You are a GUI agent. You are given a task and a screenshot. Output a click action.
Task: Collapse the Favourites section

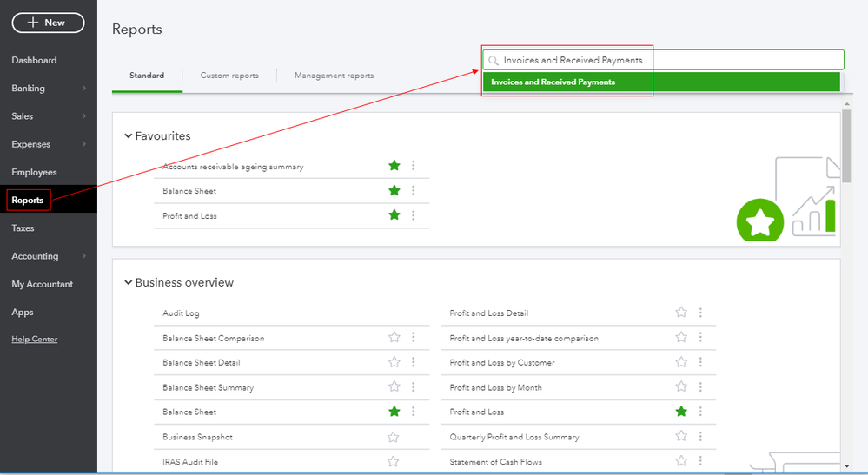pyautogui.click(x=129, y=136)
